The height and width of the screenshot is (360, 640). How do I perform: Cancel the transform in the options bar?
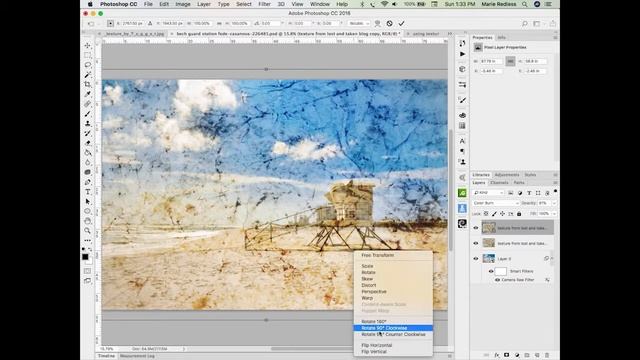[389, 24]
